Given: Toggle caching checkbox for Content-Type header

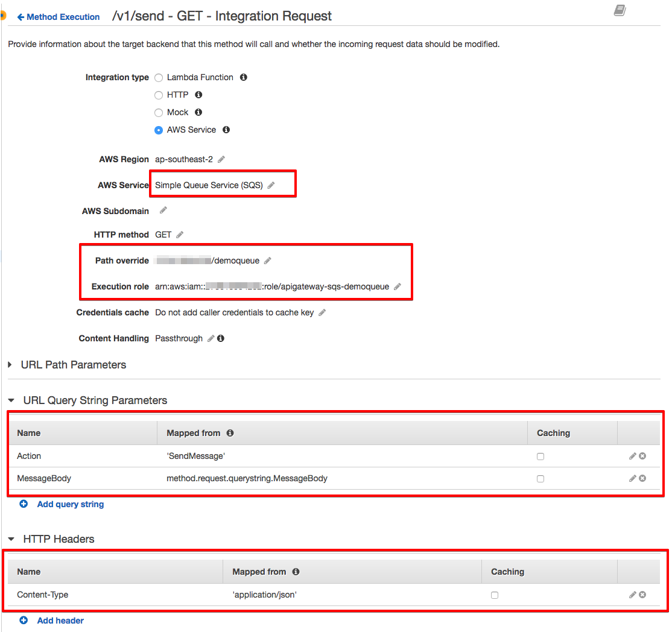Looking at the screenshot, I should (495, 595).
